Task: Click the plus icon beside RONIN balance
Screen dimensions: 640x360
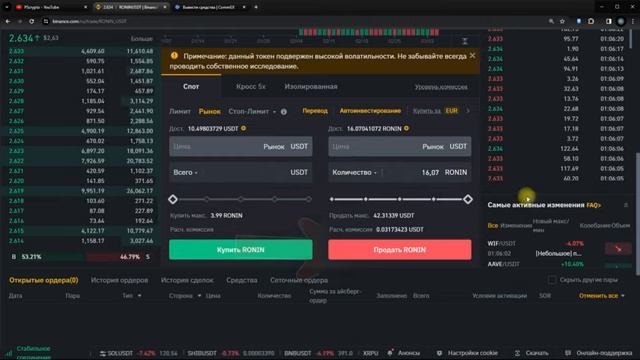Action: 407,128
